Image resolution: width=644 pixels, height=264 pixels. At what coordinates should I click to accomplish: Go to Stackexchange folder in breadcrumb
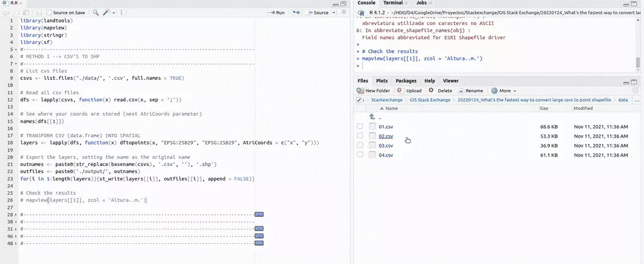pyautogui.click(x=387, y=100)
